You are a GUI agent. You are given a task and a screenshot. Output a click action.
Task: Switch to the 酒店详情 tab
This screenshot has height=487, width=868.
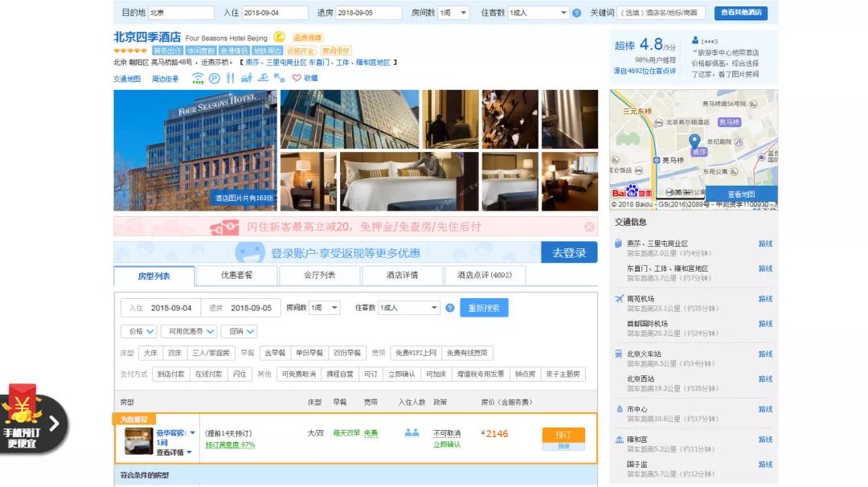(x=402, y=275)
